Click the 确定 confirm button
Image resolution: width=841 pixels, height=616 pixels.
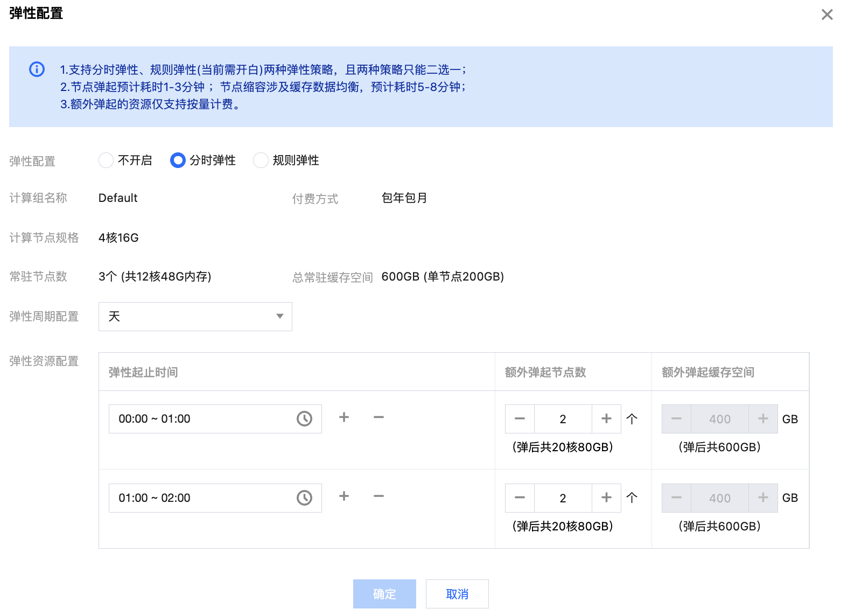[x=384, y=594]
